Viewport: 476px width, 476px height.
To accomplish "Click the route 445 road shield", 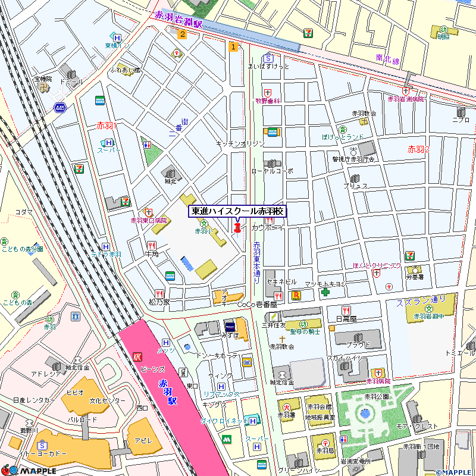I will pyautogui.click(x=60, y=108).
